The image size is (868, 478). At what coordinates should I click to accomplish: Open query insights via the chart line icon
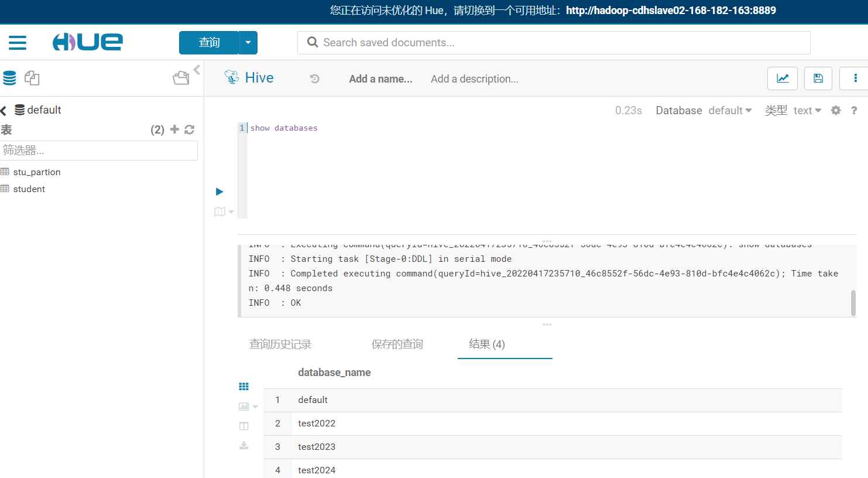click(783, 78)
